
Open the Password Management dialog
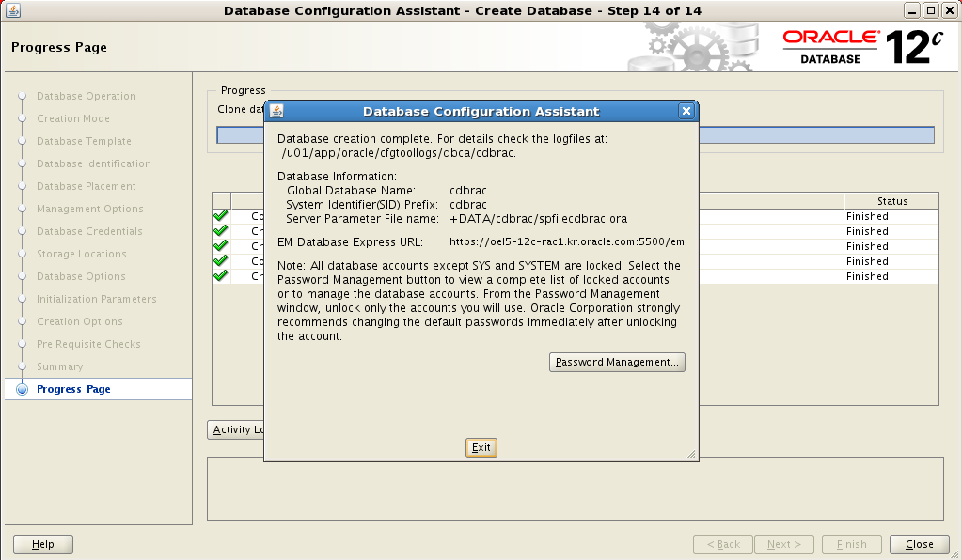click(x=617, y=362)
